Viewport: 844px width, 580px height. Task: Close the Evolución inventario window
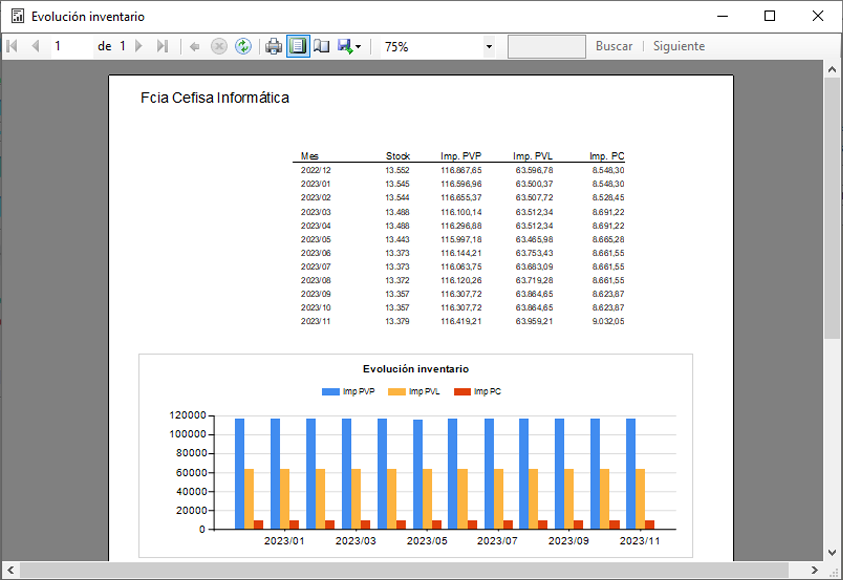(x=818, y=16)
